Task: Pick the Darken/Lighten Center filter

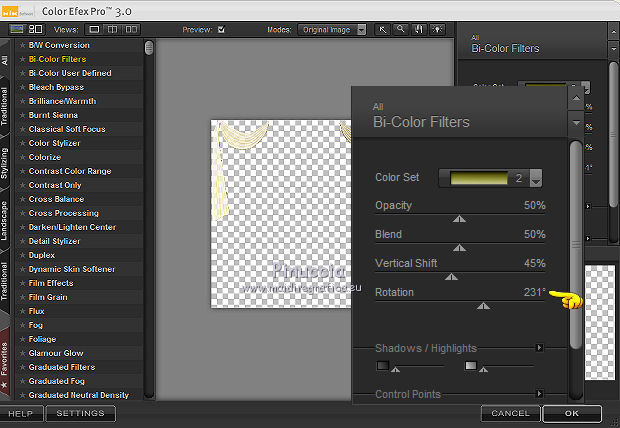Action: [72, 227]
